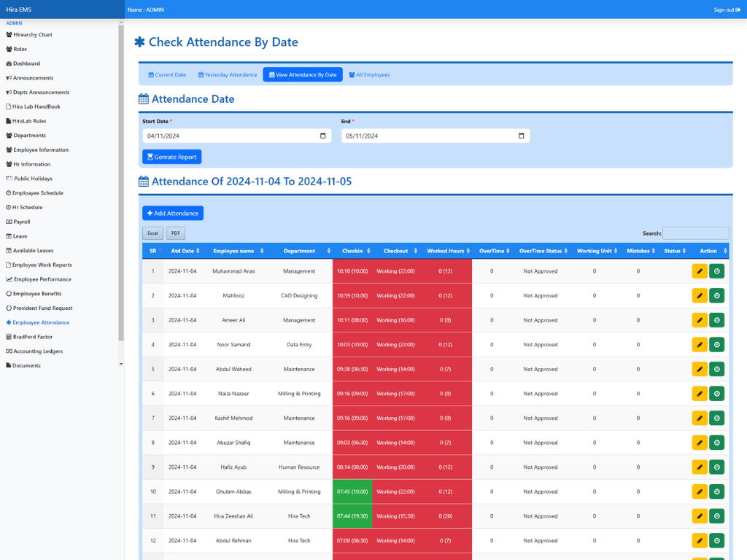Image resolution: width=747 pixels, height=560 pixels.
Task: Export table using the Excel button
Action: click(152, 233)
